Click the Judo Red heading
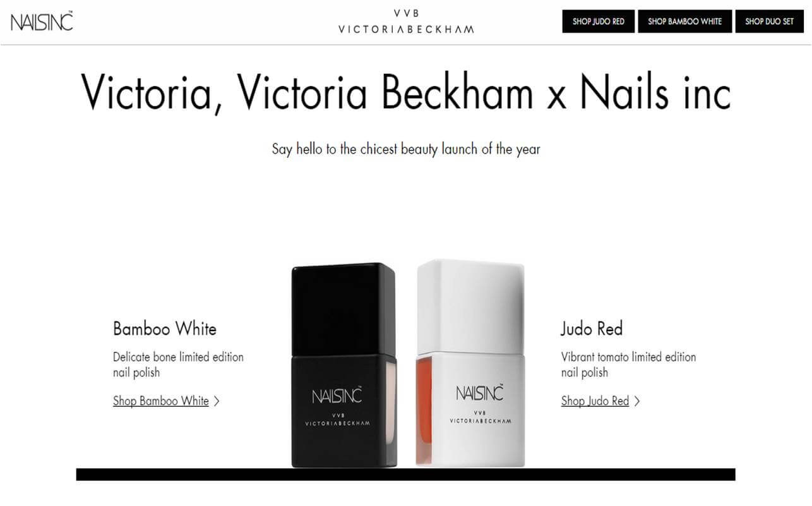This screenshot has height=506, width=812. coord(592,328)
